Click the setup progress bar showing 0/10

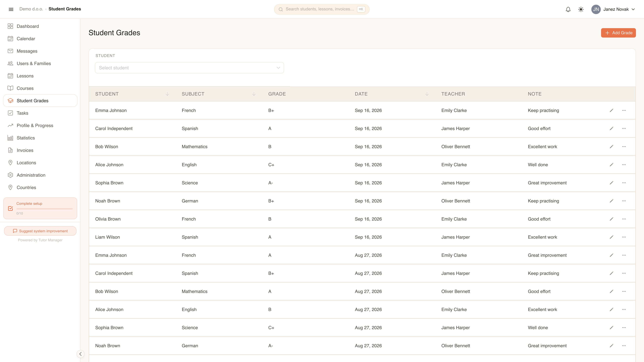point(44,209)
